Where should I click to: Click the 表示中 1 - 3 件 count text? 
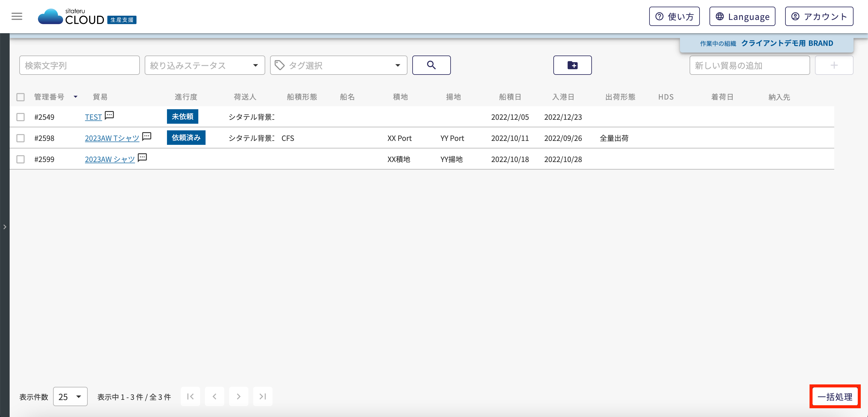(x=134, y=397)
